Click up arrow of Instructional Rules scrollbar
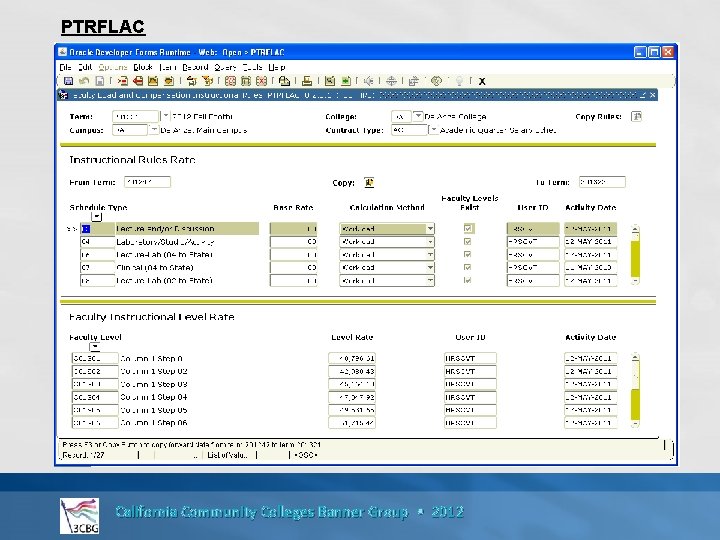This screenshot has height=540, width=720. point(635,228)
